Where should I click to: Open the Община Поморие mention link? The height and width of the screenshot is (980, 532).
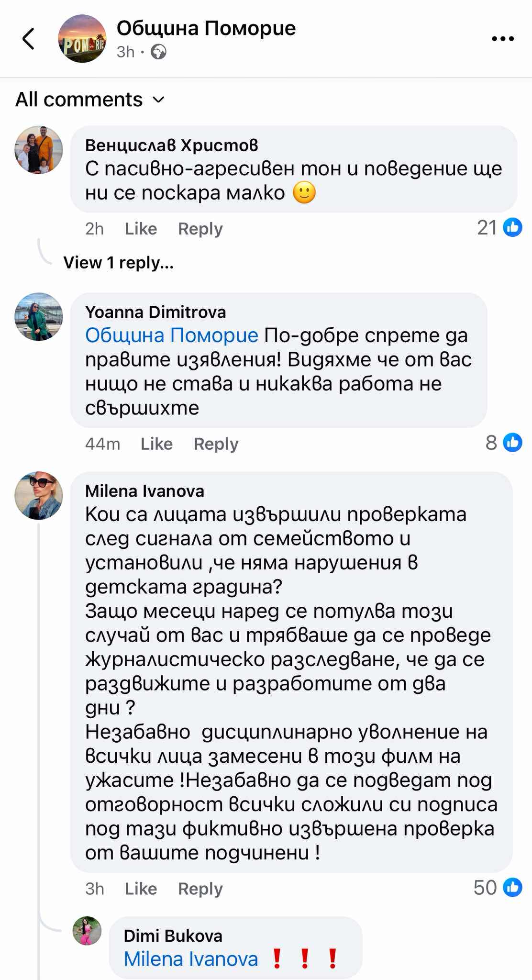tap(171, 335)
